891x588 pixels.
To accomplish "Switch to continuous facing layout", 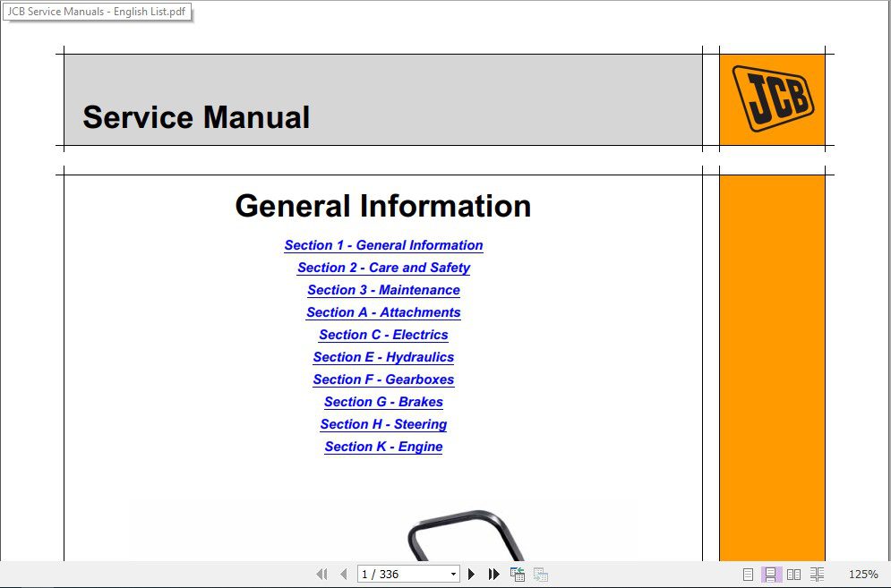I will click(x=818, y=575).
